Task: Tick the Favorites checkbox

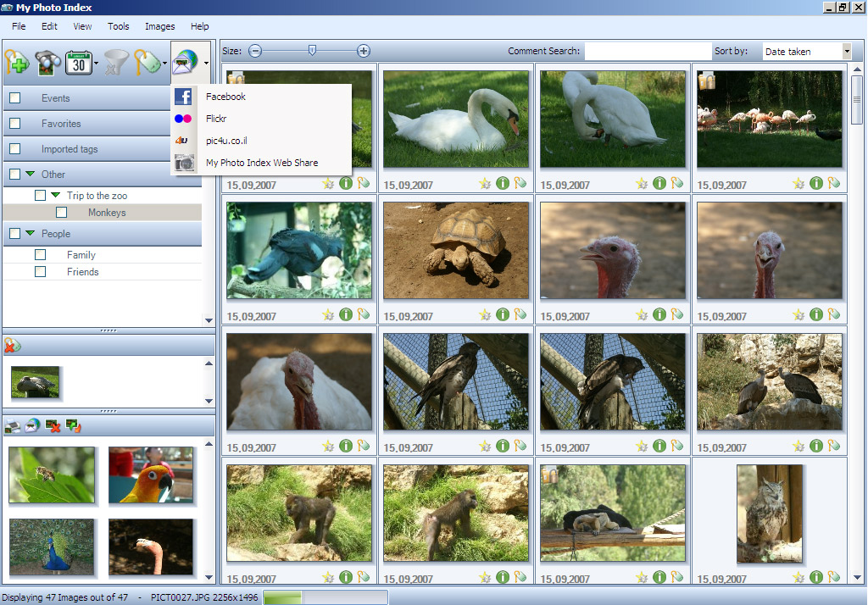Action: coord(15,124)
